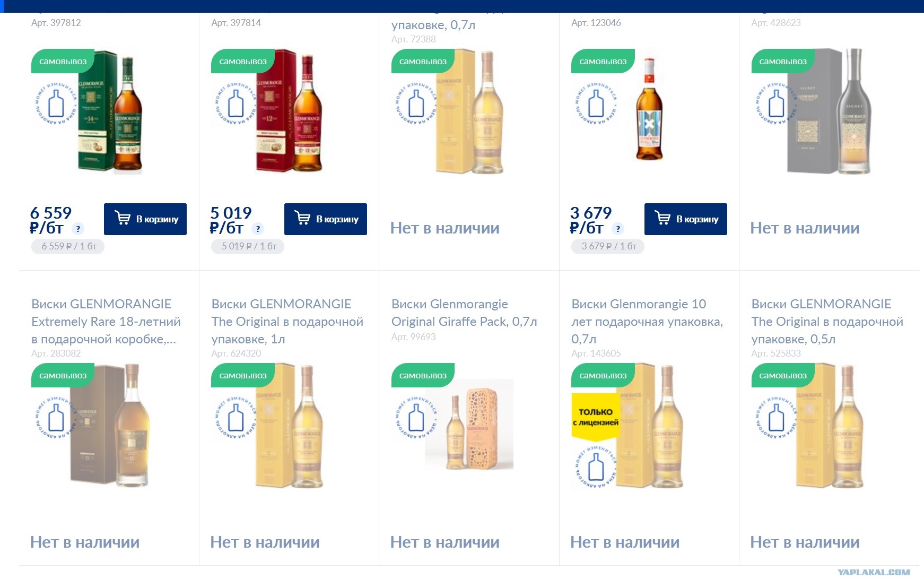Viewport: 924px width, 588px height.
Task: Add the 5 019 ₽ whisky to cart
Action: [325, 219]
